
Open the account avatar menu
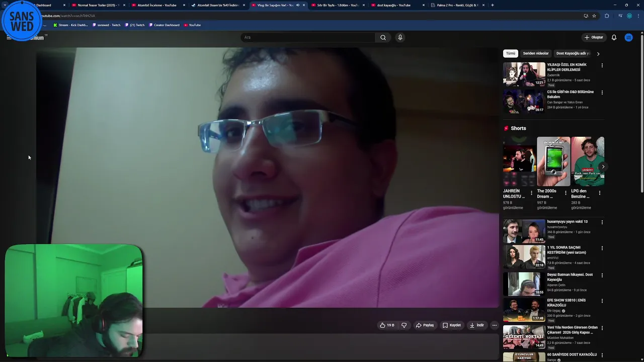[x=628, y=37]
